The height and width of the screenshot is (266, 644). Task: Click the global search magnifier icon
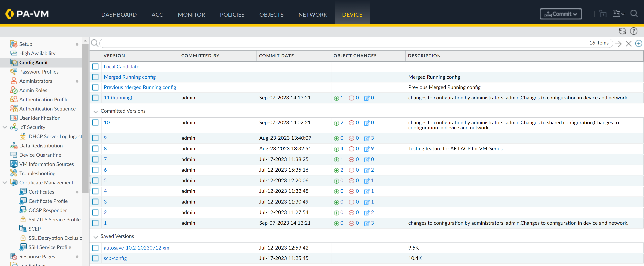click(x=634, y=14)
